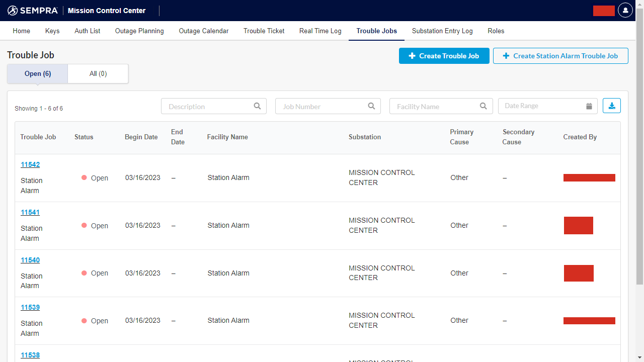Open trouble job 11540 link
Image resolution: width=644 pixels, height=362 pixels.
pos(30,260)
